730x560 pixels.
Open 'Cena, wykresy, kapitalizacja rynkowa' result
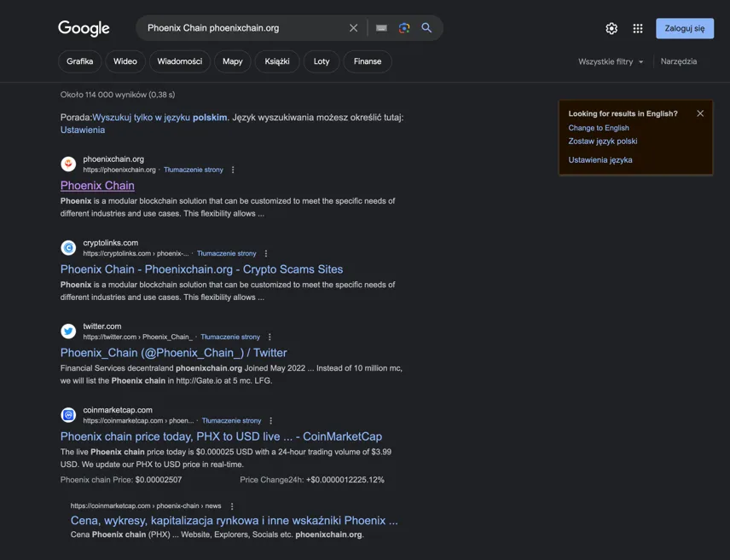pyautogui.click(x=235, y=521)
